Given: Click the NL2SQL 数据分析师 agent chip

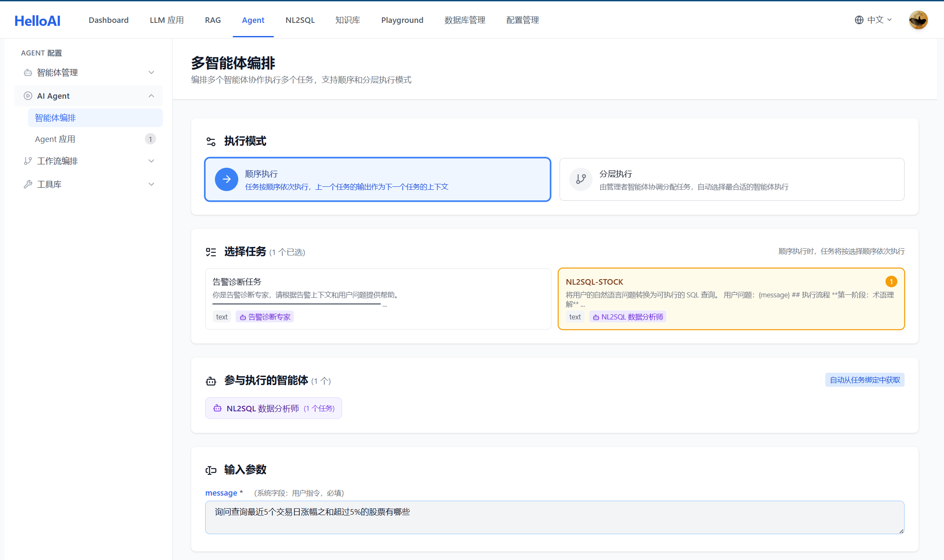Looking at the screenshot, I should (273, 408).
